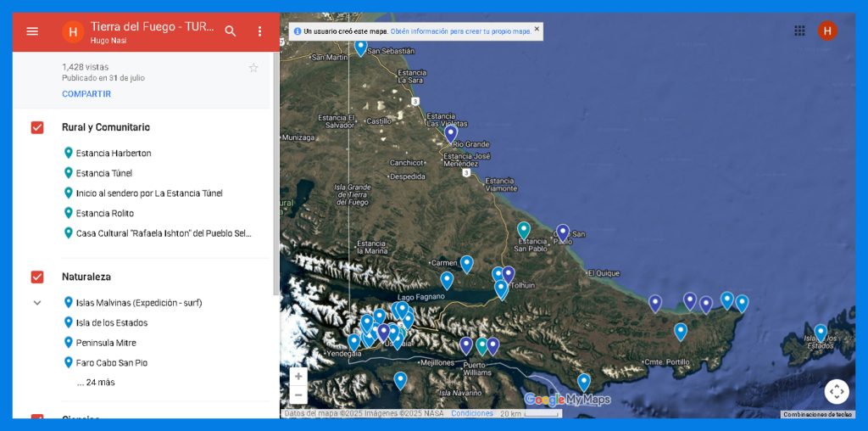
Task: Open link to create your own map
Action: (461, 31)
